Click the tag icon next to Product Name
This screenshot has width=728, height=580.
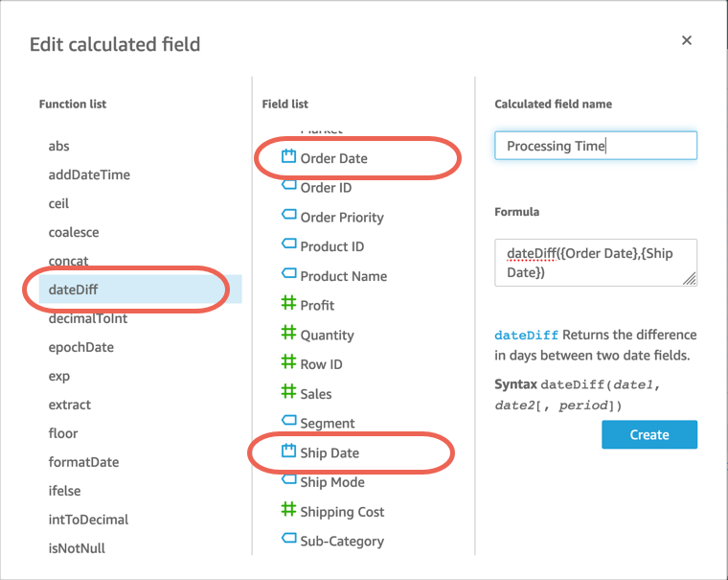288,274
